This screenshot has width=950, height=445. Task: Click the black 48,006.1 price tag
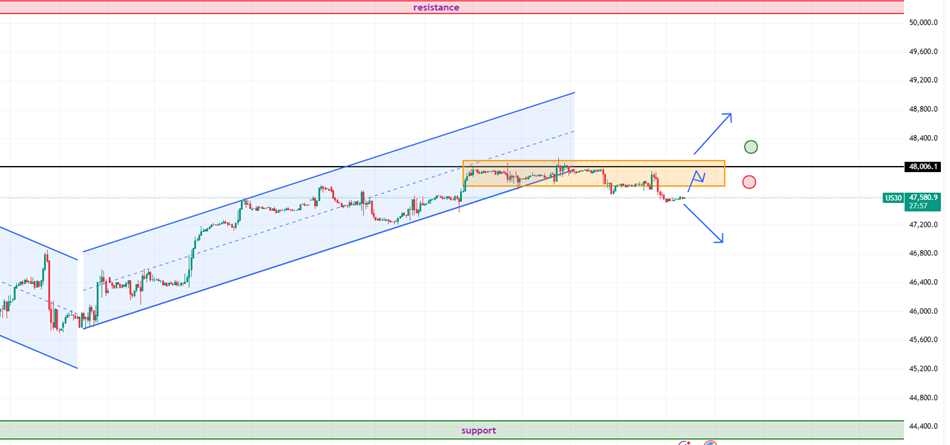pyautogui.click(x=921, y=167)
